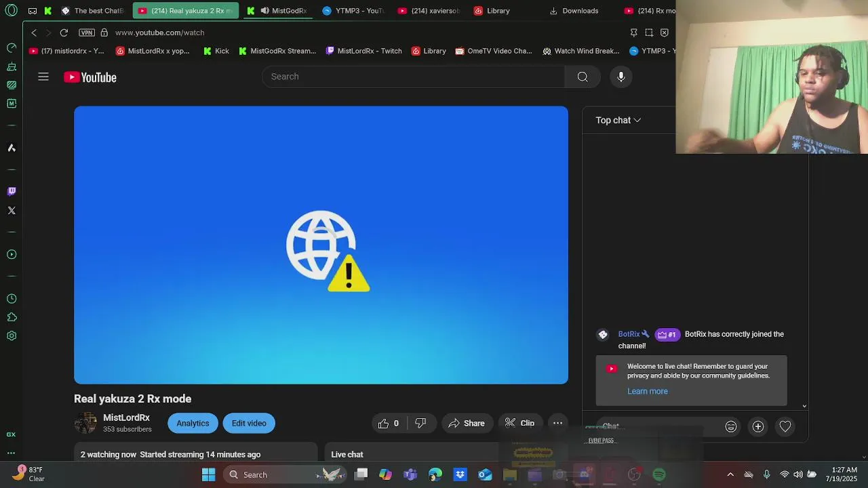Take a snapshot using the address bar icon

pos(649,33)
